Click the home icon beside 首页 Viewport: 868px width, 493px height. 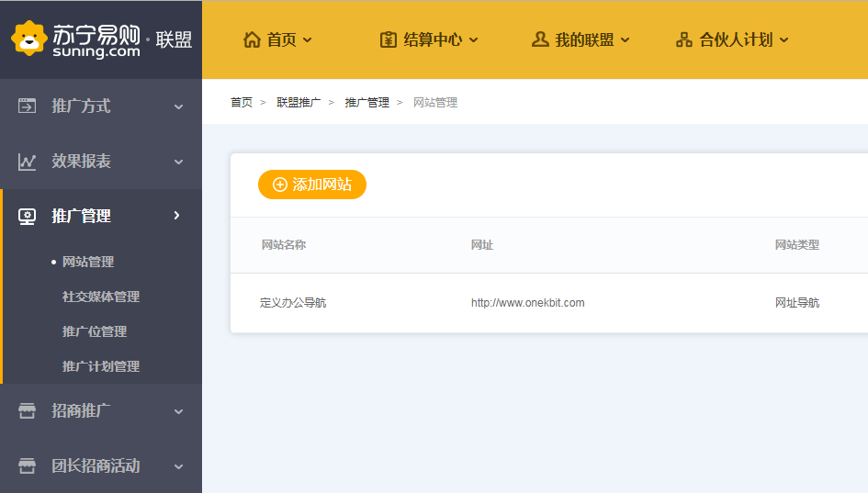252,39
